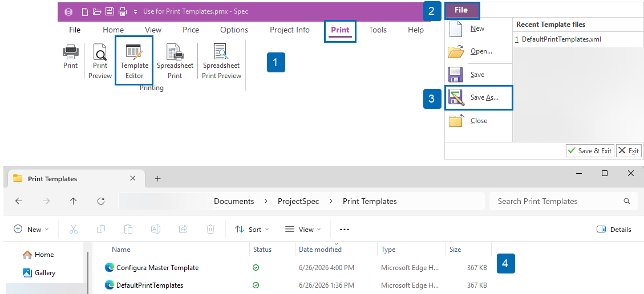Open the New dropdown in Explorer toolbar

point(31,229)
